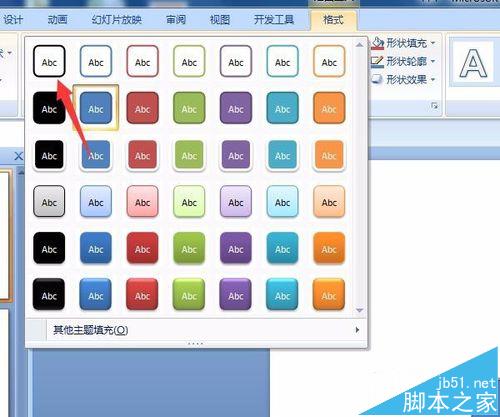500x417 pixels.
Task: Click the gallery scroll down arrow
Action: (x=359, y=310)
